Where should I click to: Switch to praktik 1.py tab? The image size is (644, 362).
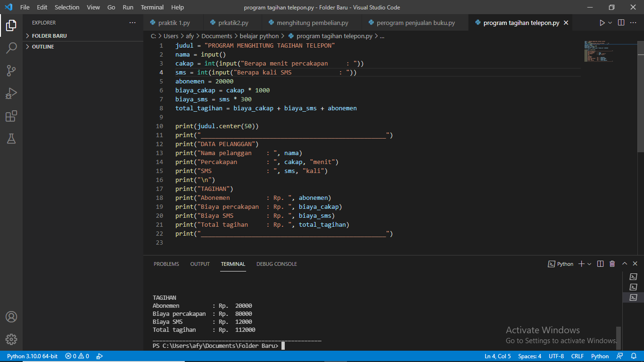[173, 23]
